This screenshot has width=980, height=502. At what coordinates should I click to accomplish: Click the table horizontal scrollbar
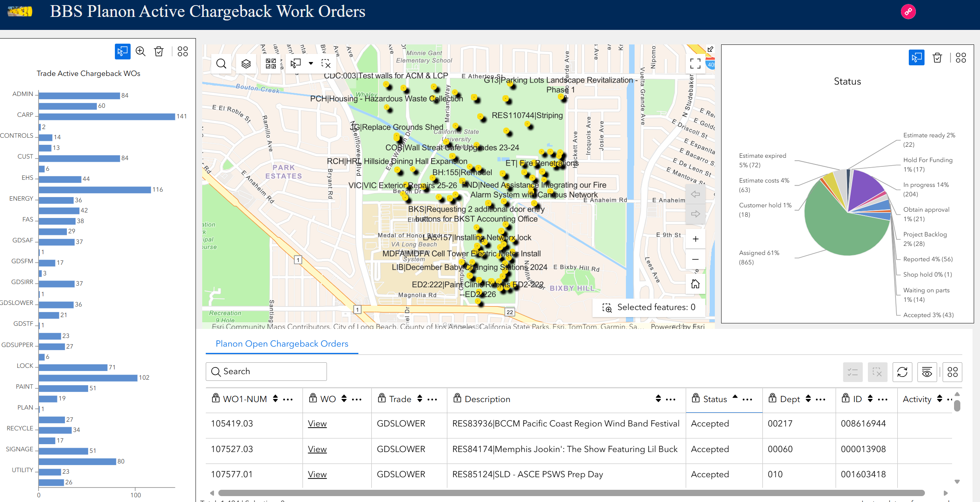coord(571,493)
